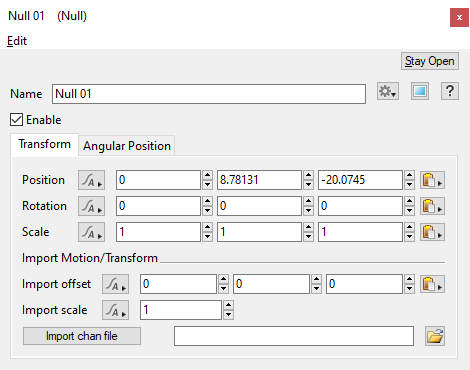Click the Name field containing Null 01

click(x=209, y=94)
